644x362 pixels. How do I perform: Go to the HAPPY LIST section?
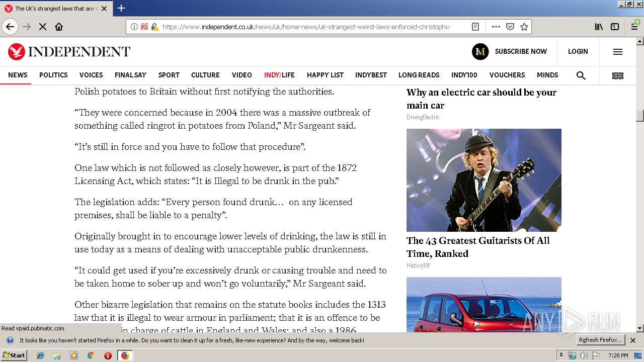[325, 75]
